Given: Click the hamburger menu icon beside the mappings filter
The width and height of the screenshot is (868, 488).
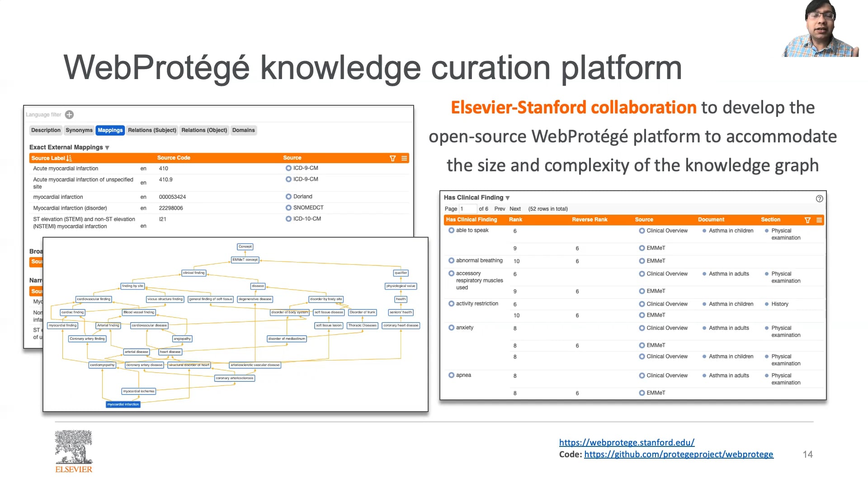Looking at the screenshot, I should coord(404,158).
